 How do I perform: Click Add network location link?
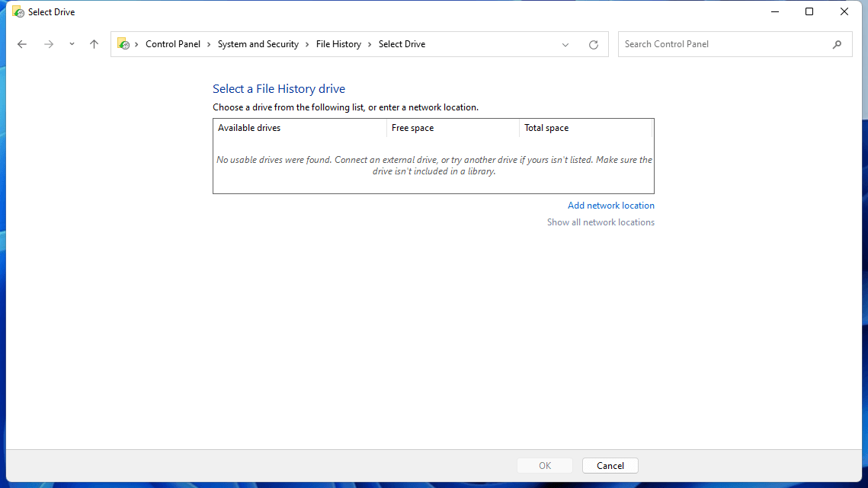610,206
